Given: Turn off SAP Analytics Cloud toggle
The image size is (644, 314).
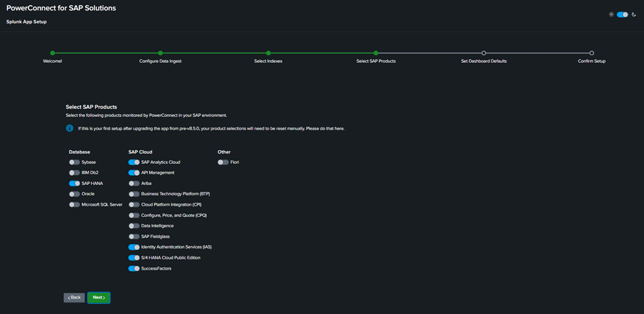Looking at the screenshot, I should pos(134,162).
